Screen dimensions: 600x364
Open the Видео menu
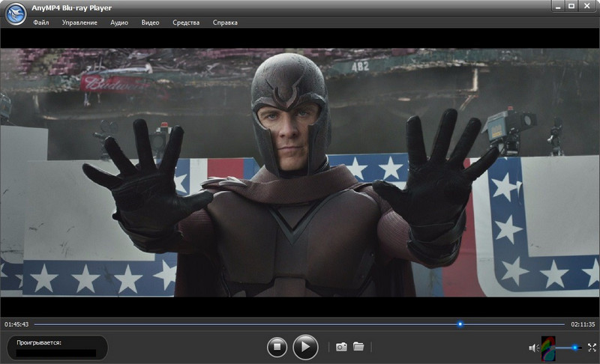coord(150,22)
